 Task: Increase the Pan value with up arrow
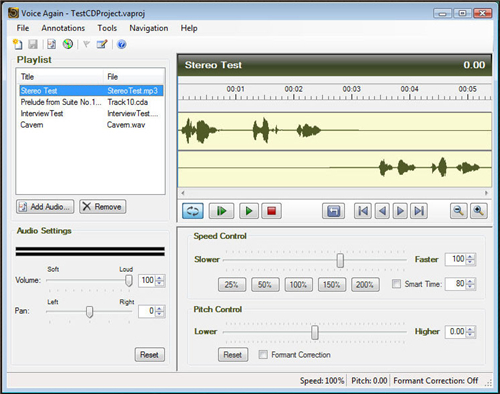pos(160,308)
